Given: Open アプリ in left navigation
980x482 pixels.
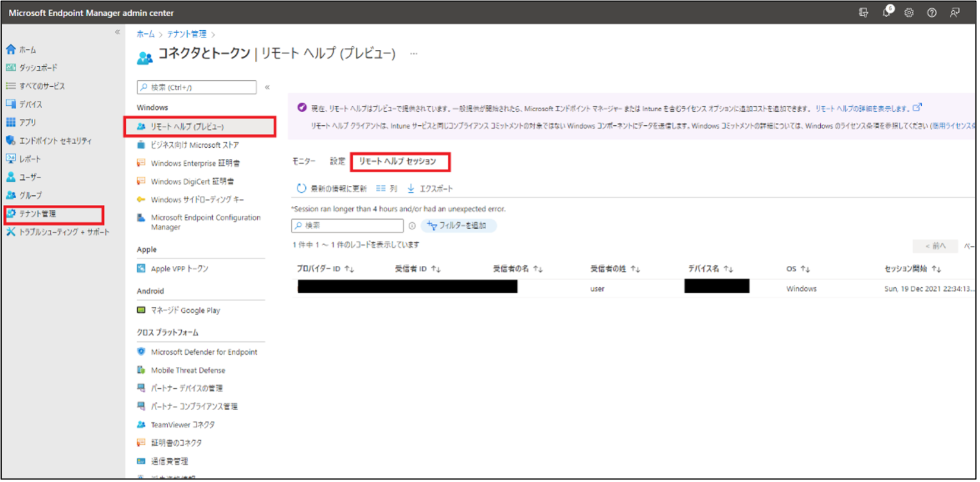Looking at the screenshot, I should pos(27,122).
